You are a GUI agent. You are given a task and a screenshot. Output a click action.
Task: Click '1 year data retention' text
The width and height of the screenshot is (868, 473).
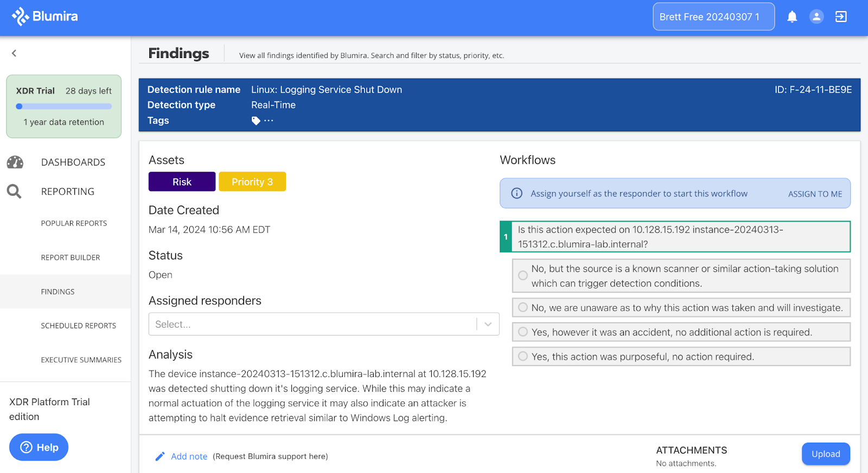(64, 122)
